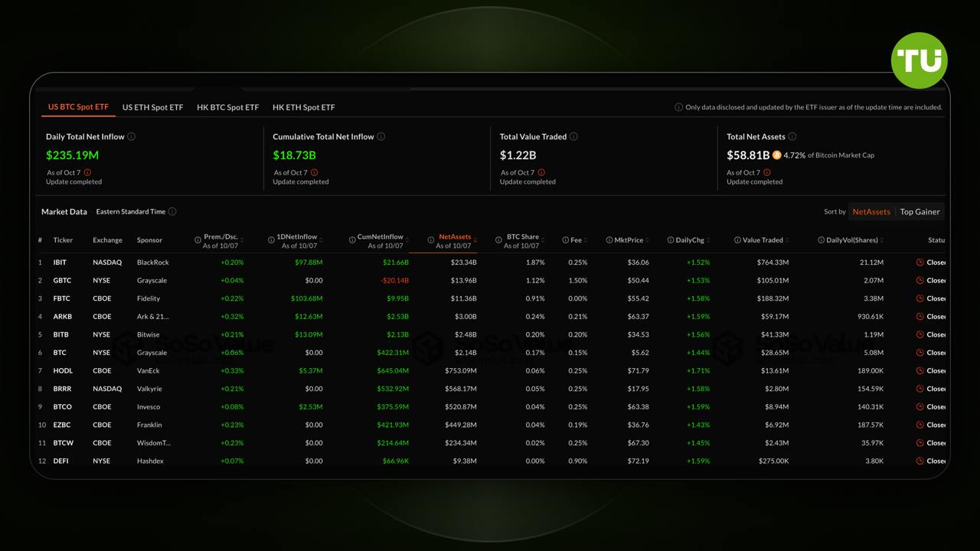Switch to HK ETH Spot ETF tab
Image resolution: width=980 pixels, height=551 pixels.
click(303, 107)
